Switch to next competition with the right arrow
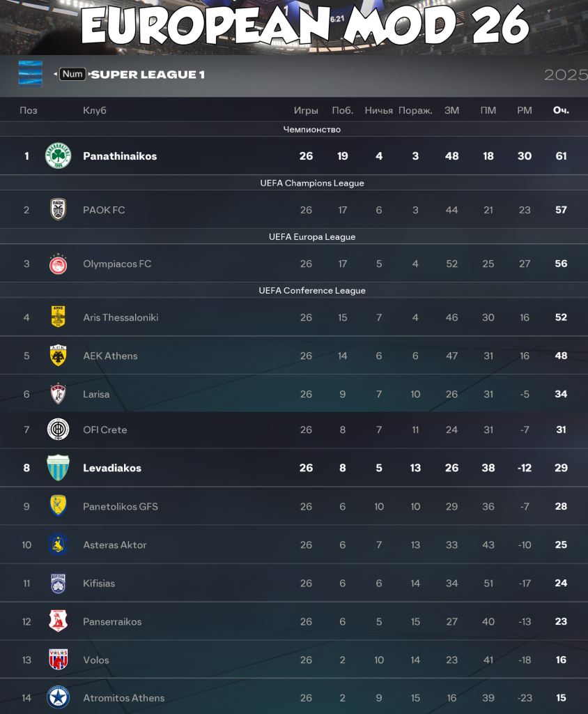The width and height of the screenshot is (588, 714). [89, 73]
